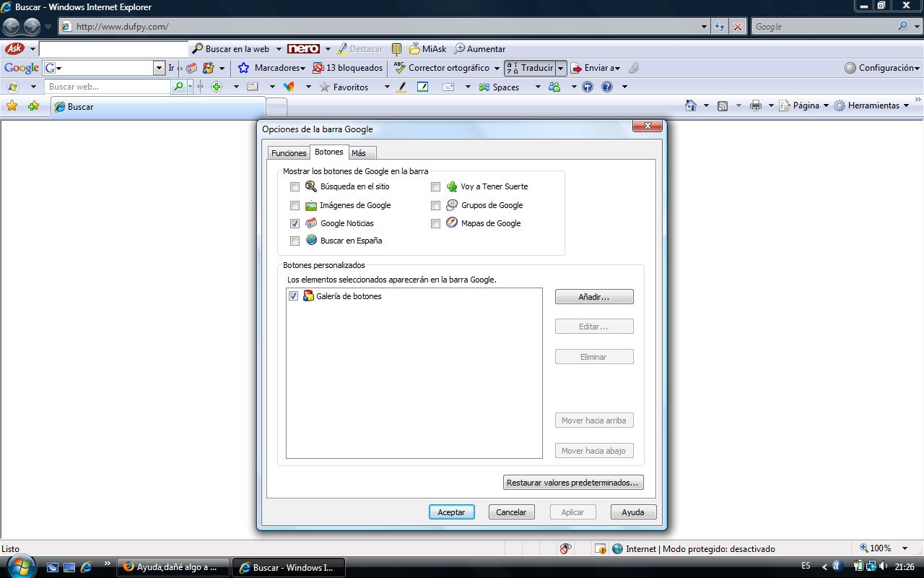Expand the Traducir dropdown arrow

pos(561,68)
